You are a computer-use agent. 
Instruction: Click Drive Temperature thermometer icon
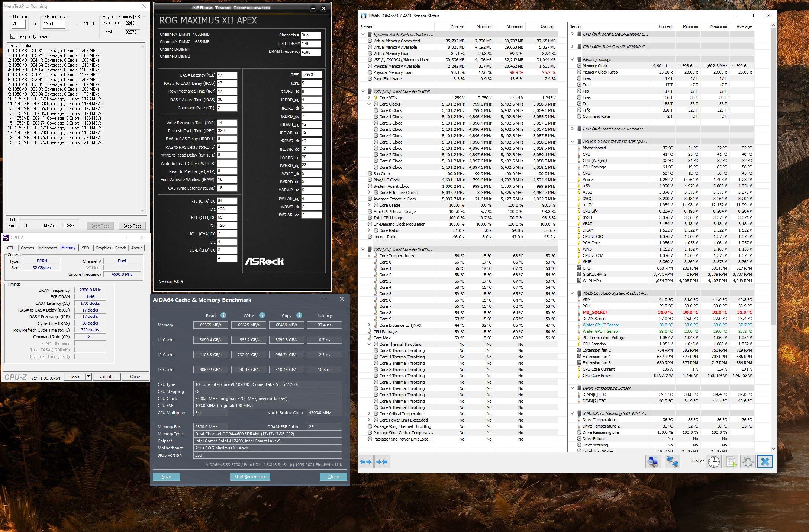579,420
